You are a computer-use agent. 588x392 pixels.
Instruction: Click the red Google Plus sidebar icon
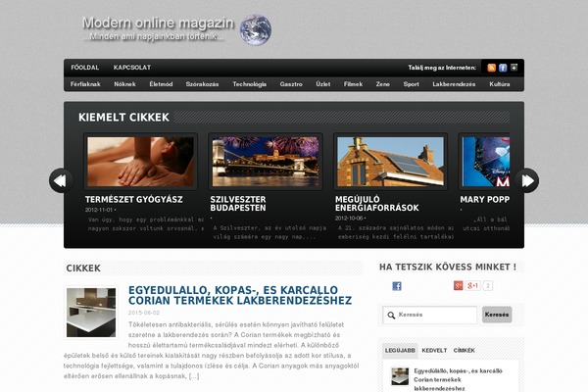459,286
